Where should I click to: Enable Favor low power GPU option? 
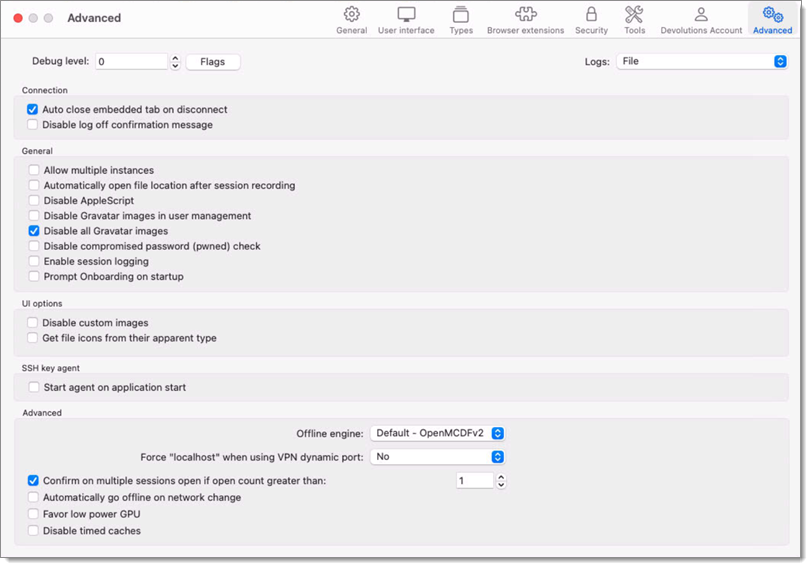tap(33, 514)
